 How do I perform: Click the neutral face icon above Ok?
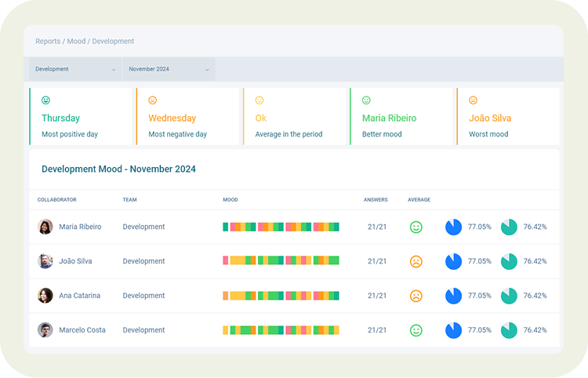[260, 100]
